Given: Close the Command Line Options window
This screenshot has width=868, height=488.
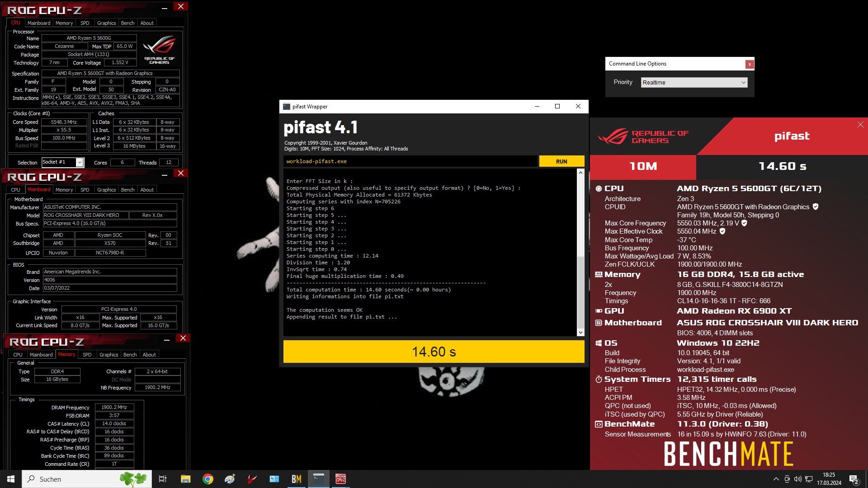Looking at the screenshot, I should [x=750, y=64].
